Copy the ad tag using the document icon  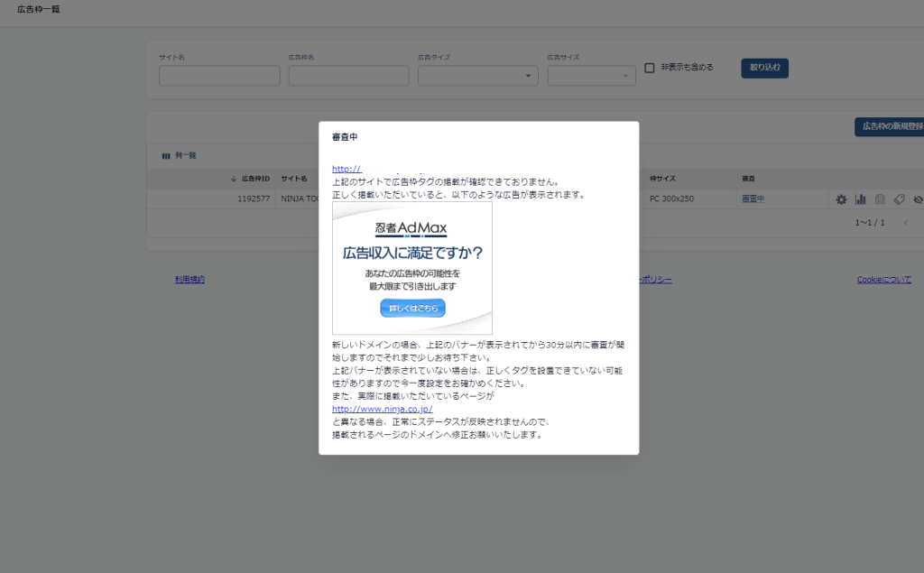tap(880, 199)
